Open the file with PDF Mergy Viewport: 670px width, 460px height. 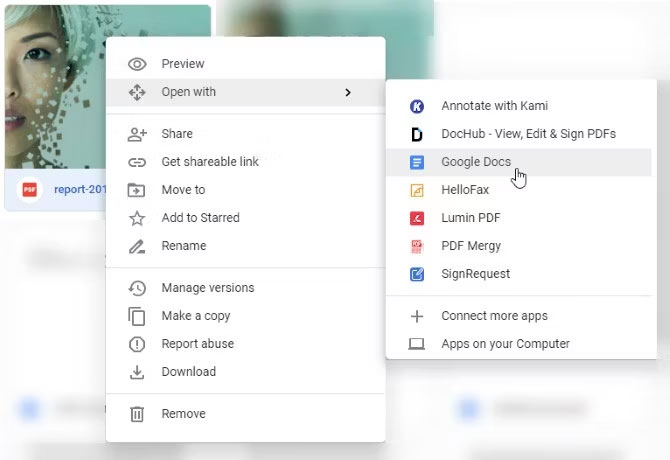[x=521, y=246]
